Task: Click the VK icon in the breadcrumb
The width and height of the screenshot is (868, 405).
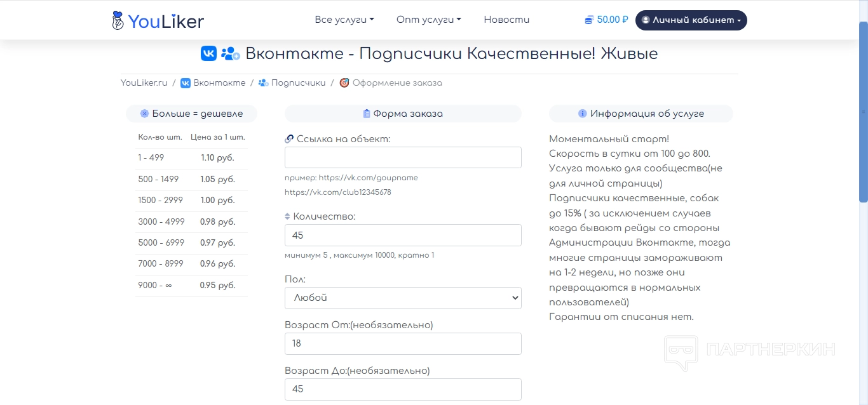Action: pyautogui.click(x=186, y=83)
